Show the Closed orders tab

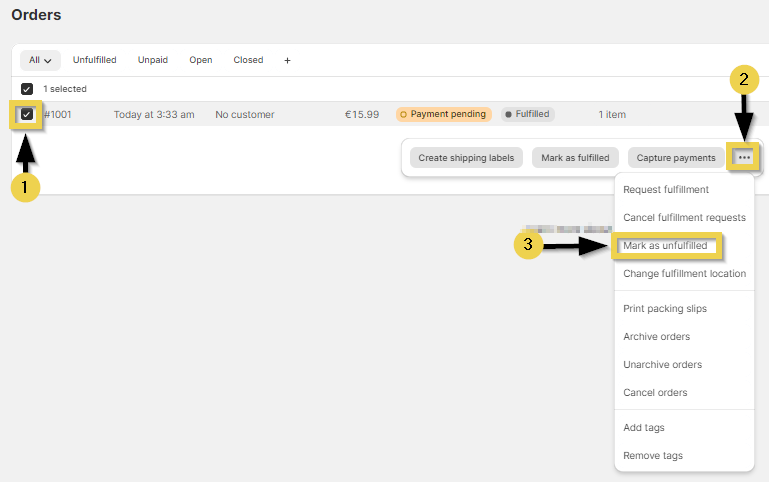[248, 60]
